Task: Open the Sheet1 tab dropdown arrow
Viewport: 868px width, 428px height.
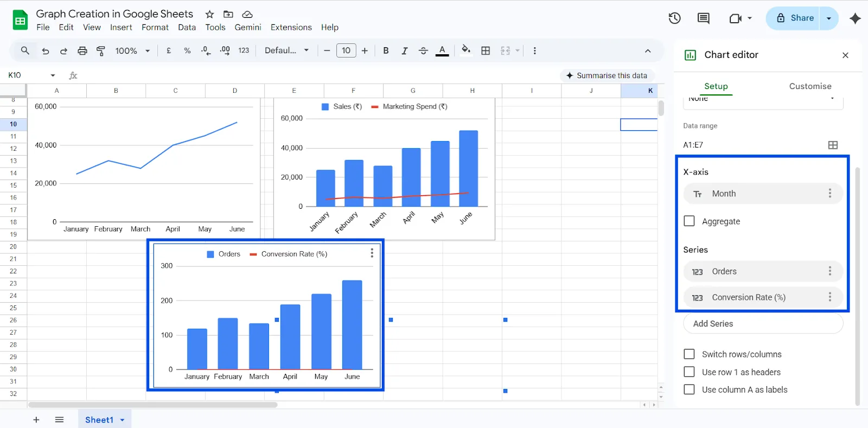Action: point(123,420)
